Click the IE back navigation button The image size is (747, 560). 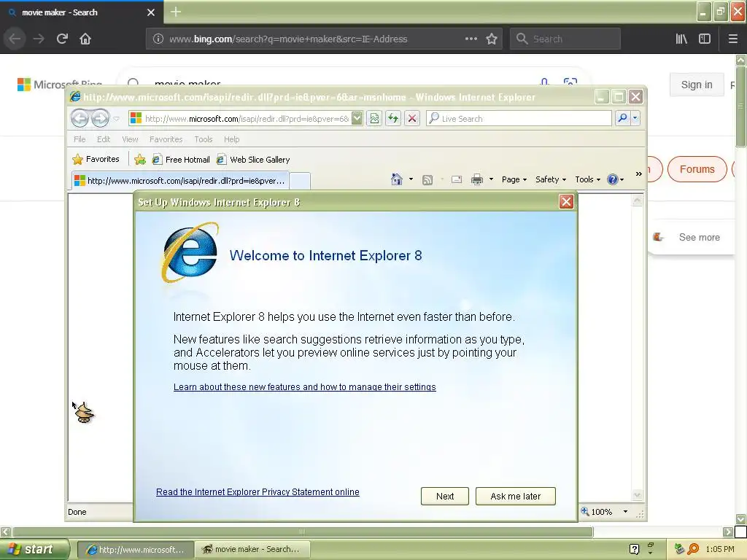[x=80, y=118]
